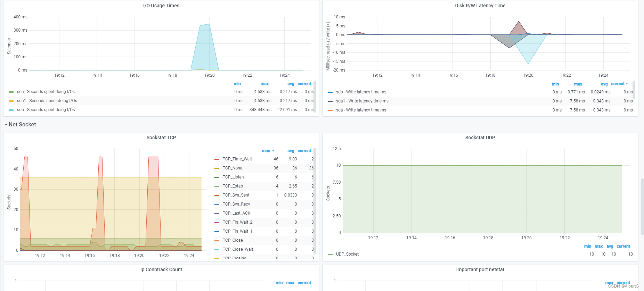Toggle TCP_Estab series visibility
644x291 pixels.
(233, 186)
